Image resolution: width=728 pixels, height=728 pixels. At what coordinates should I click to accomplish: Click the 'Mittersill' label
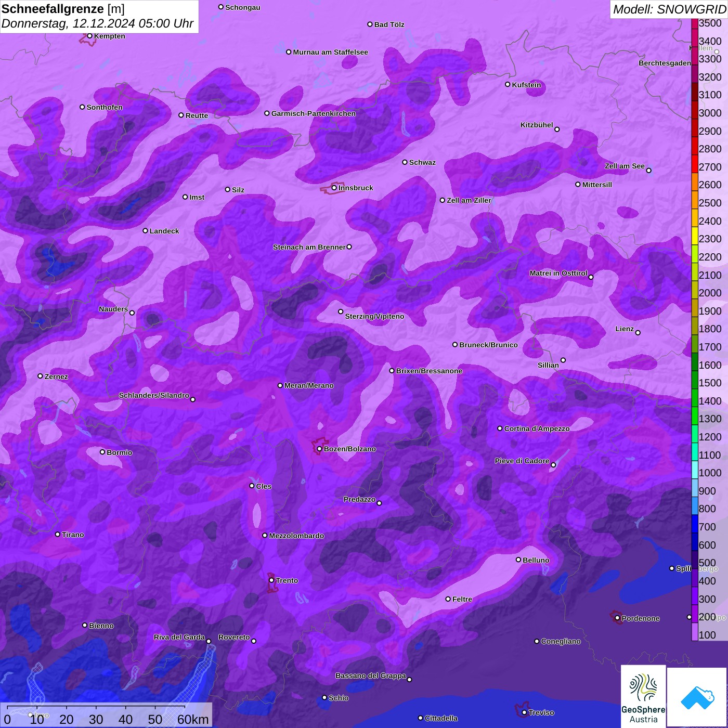597,185
